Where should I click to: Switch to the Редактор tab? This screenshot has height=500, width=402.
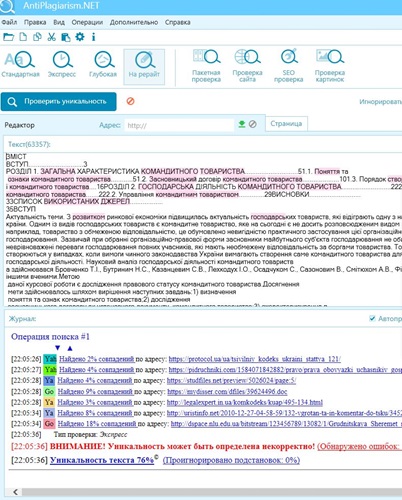tap(20, 125)
